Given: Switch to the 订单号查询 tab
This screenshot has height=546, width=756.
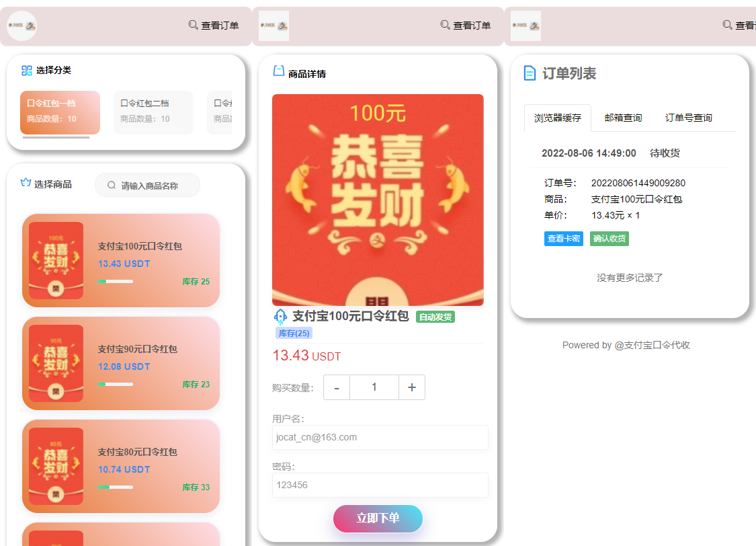Looking at the screenshot, I should [x=689, y=118].
